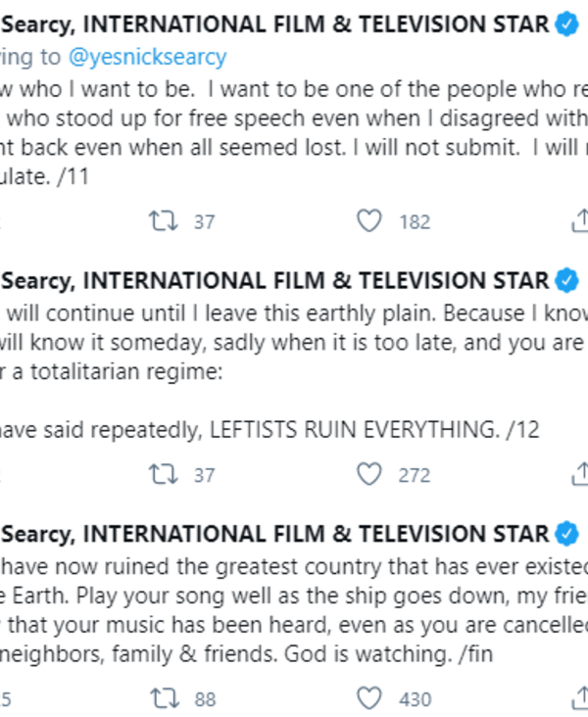588x717 pixels.
Task: Open the author name on the /fin tweet
Action: [274, 535]
